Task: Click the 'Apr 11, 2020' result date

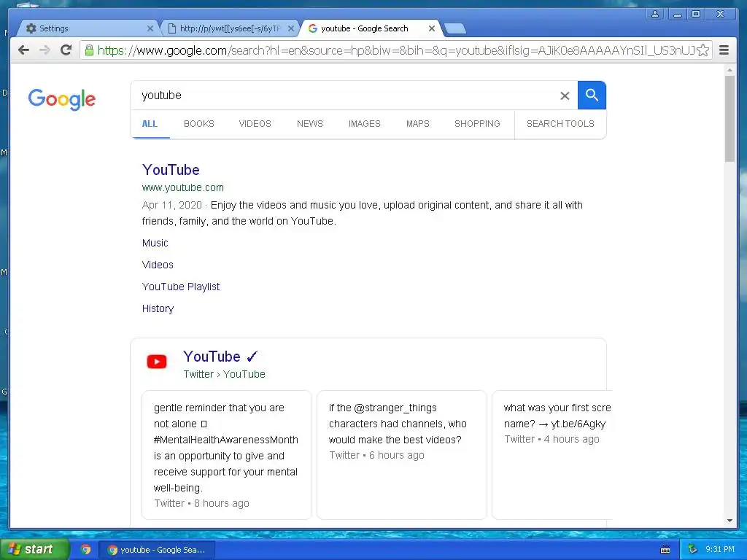Action: coord(172,205)
